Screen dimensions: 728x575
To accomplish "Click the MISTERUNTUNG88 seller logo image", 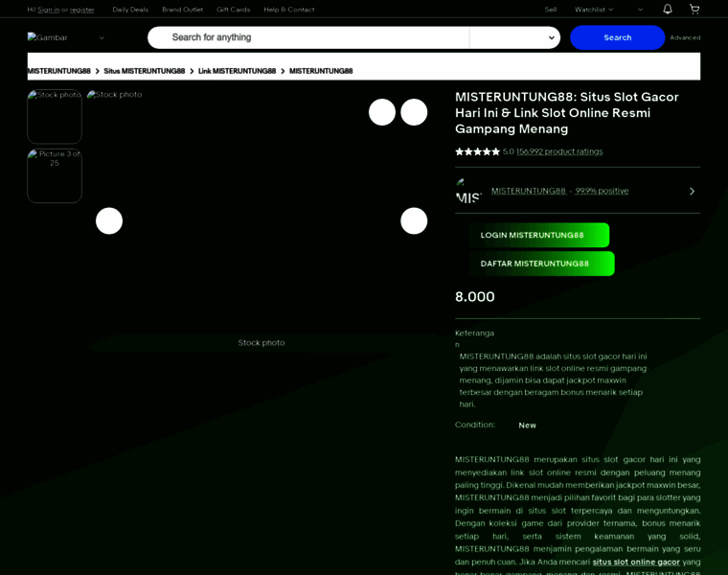I will click(x=468, y=191).
